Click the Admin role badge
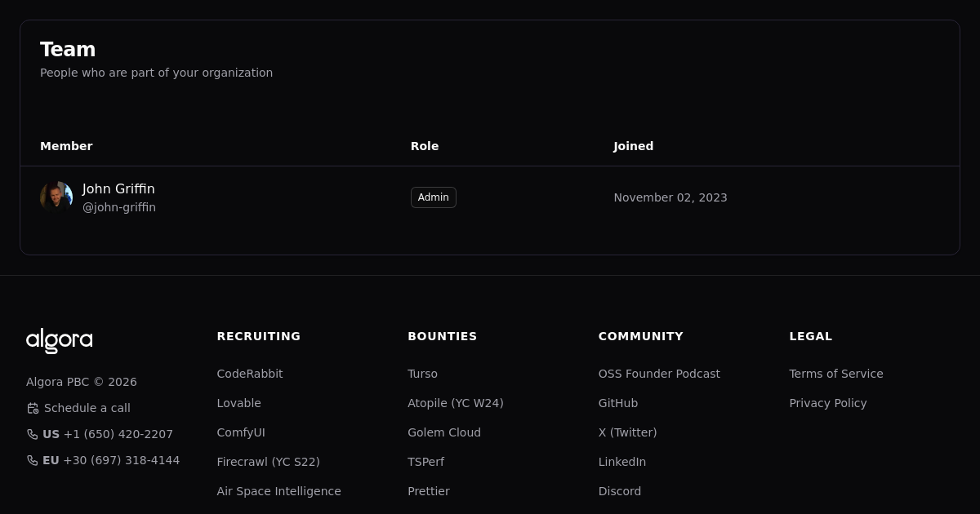980x514 pixels. (x=433, y=197)
